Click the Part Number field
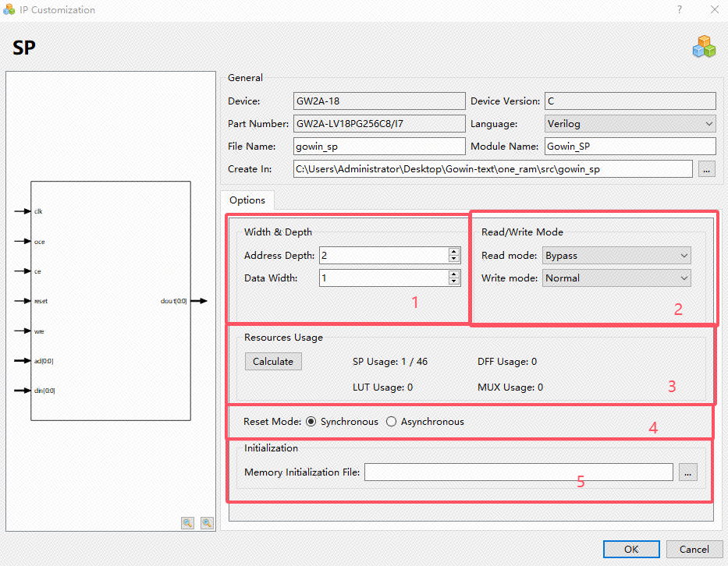 379,124
